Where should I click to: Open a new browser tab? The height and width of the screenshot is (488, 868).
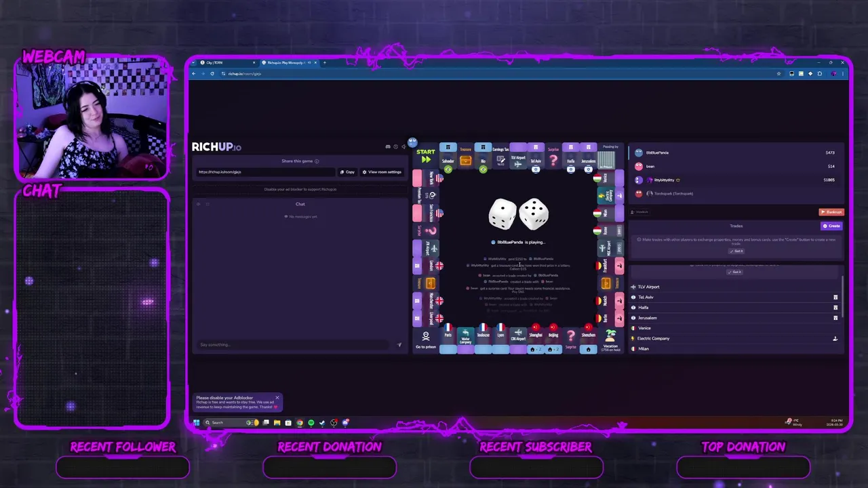pos(325,62)
